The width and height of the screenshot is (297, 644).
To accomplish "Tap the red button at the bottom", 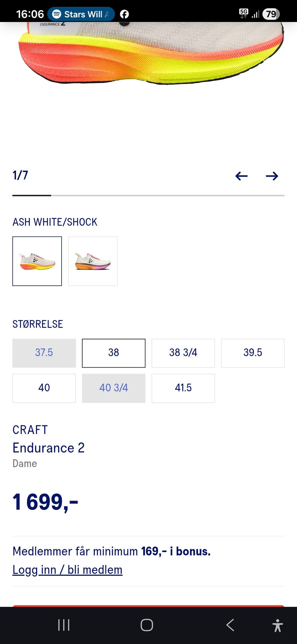I will [148, 606].
